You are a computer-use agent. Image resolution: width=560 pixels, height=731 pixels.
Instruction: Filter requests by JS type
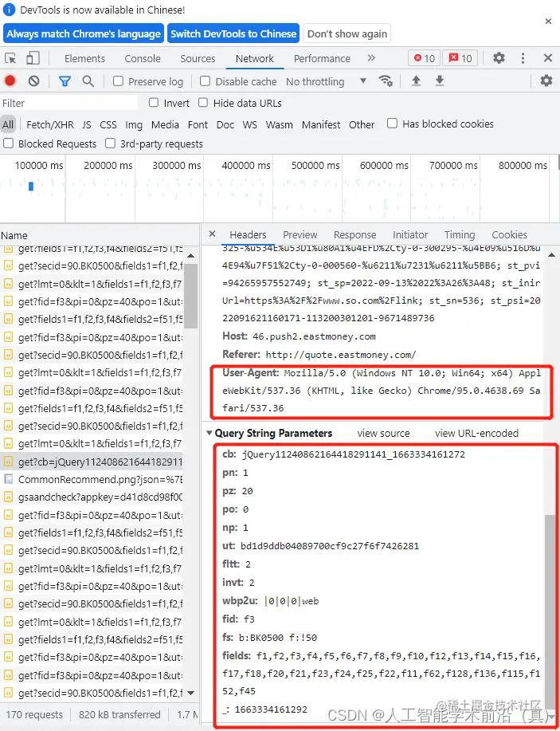[x=87, y=124]
